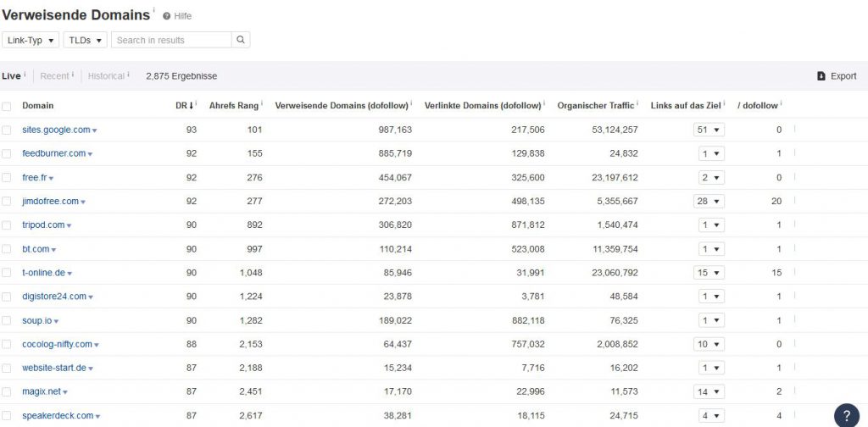Open the website-start.de domain link
868x427 pixels.
[54, 368]
